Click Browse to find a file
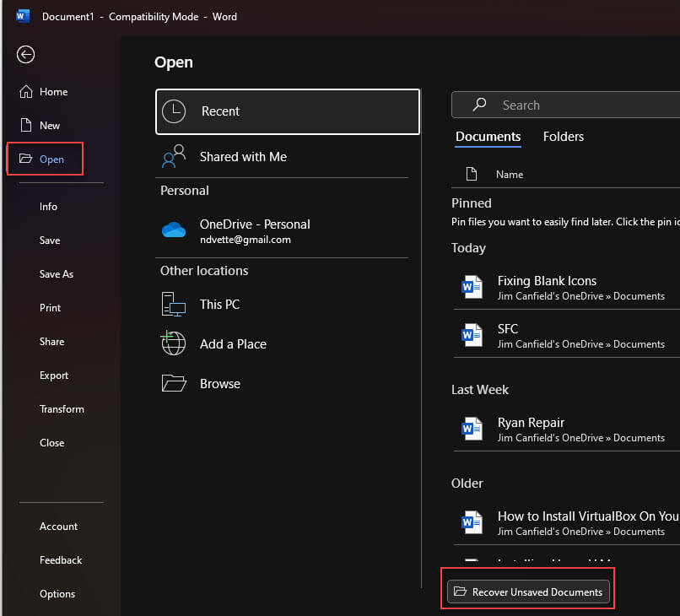 tap(282, 383)
